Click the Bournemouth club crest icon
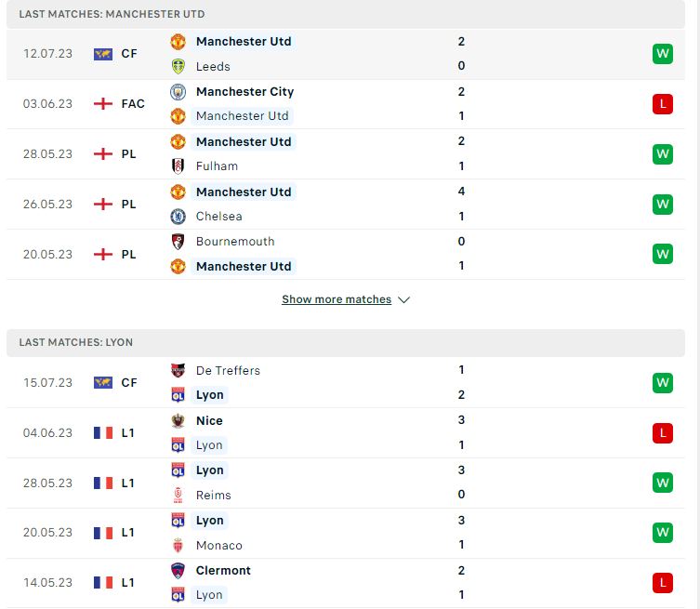 (178, 242)
